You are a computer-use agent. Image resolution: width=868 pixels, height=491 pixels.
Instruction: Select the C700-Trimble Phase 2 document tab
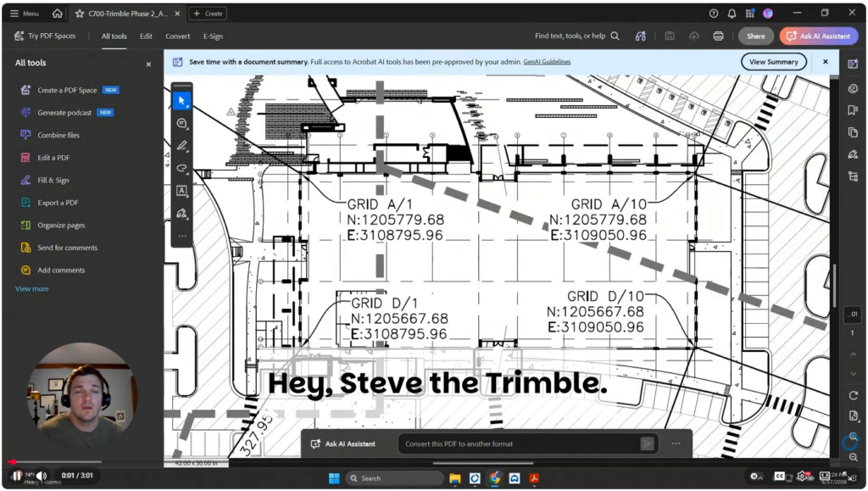[x=127, y=14]
